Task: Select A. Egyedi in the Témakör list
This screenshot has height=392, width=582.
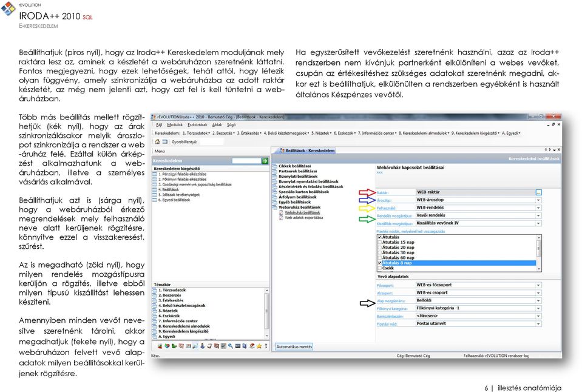Action: [x=167, y=337]
